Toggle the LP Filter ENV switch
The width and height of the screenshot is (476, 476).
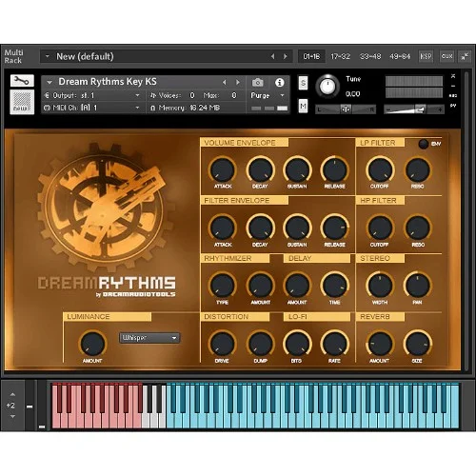coord(424,144)
